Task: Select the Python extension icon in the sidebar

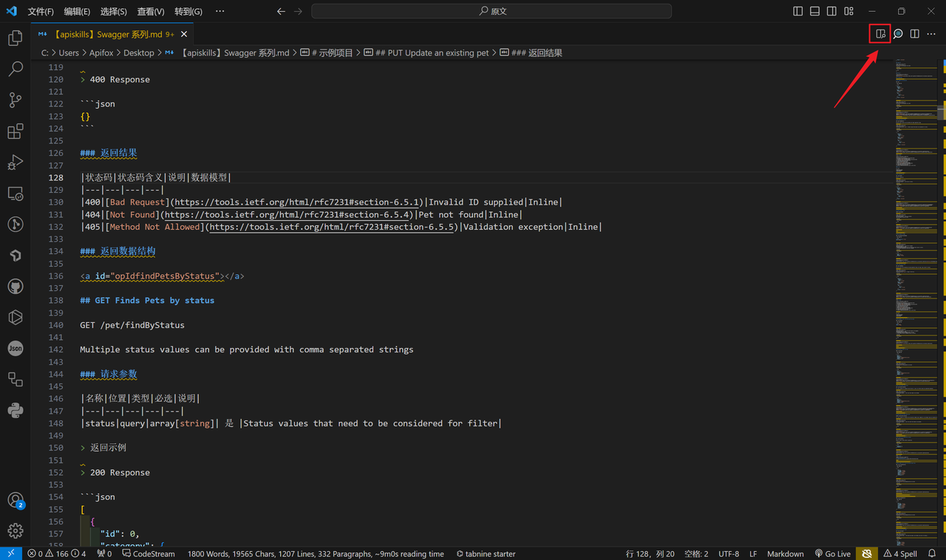Action: 15,410
